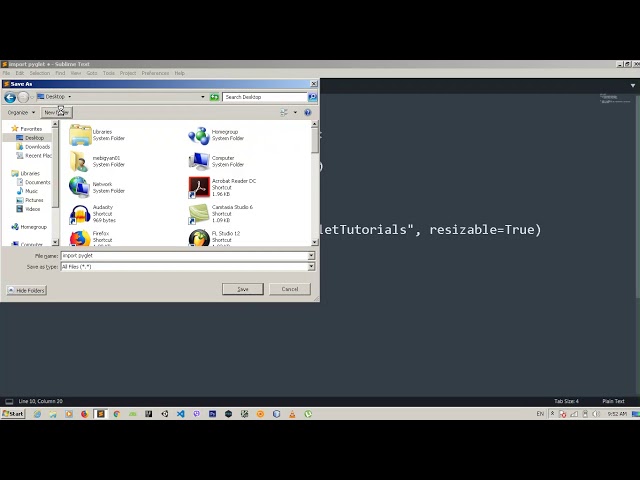The height and width of the screenshot is (480, 640).
Task: Open the Organize dropdown
Action: [x=21, y=112]
